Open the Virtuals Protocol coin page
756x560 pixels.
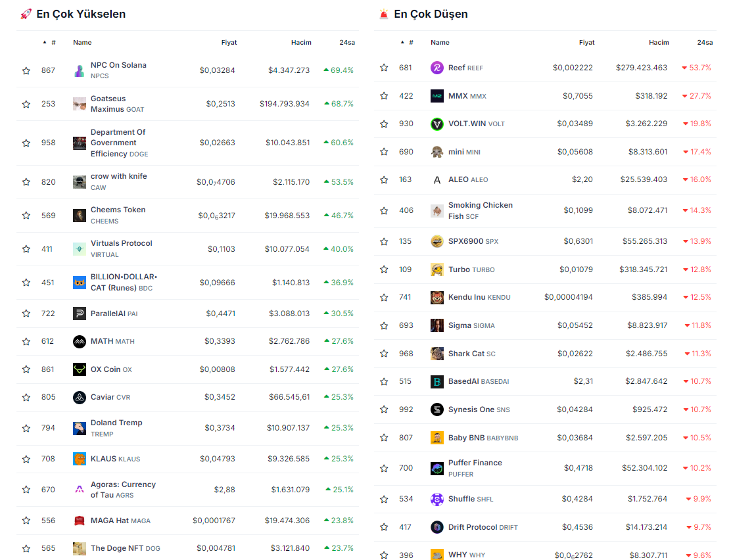(121, 243)
